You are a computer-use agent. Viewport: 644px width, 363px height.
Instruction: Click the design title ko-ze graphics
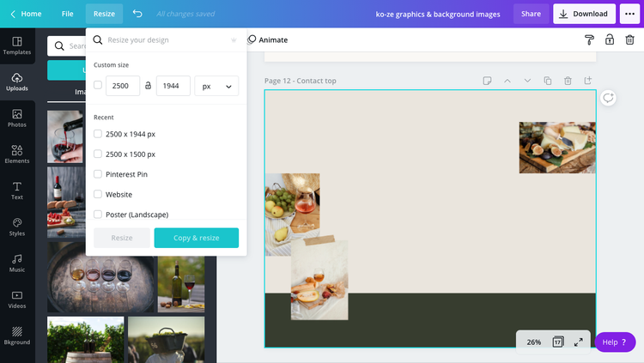pos(438,14)
